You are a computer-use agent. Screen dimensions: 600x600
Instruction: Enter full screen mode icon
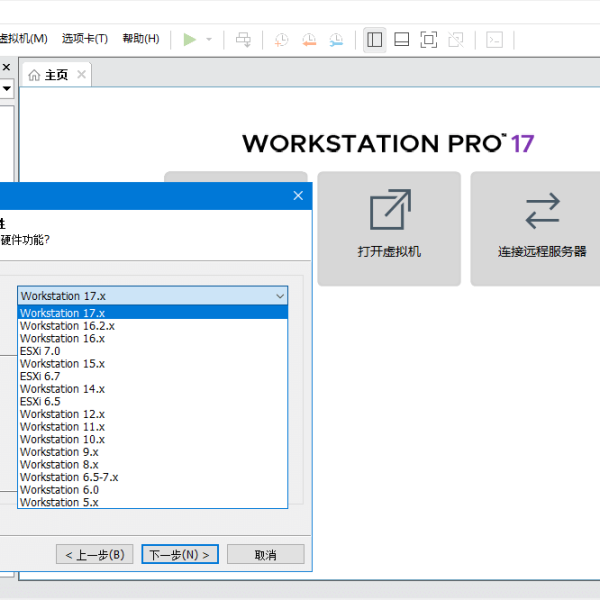(x=429, y=39)
